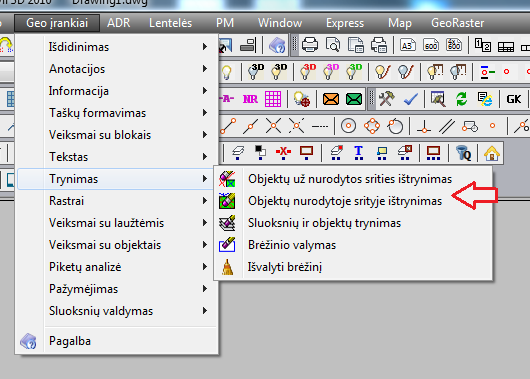The image size is (530, 379).
Task: Click the funnel with Q filter icon
Action: point(463,153)
